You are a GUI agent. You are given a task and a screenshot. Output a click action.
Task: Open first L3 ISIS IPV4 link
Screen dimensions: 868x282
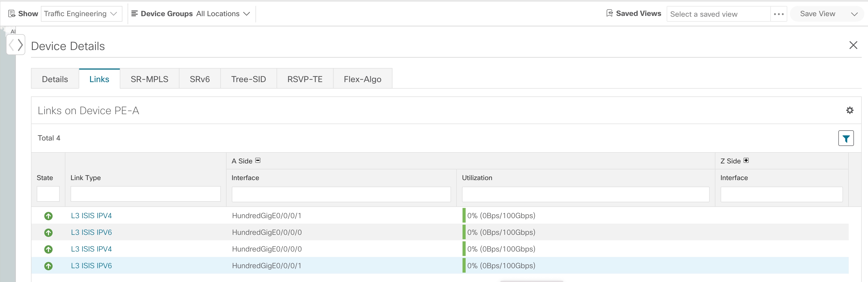point(91,216)
